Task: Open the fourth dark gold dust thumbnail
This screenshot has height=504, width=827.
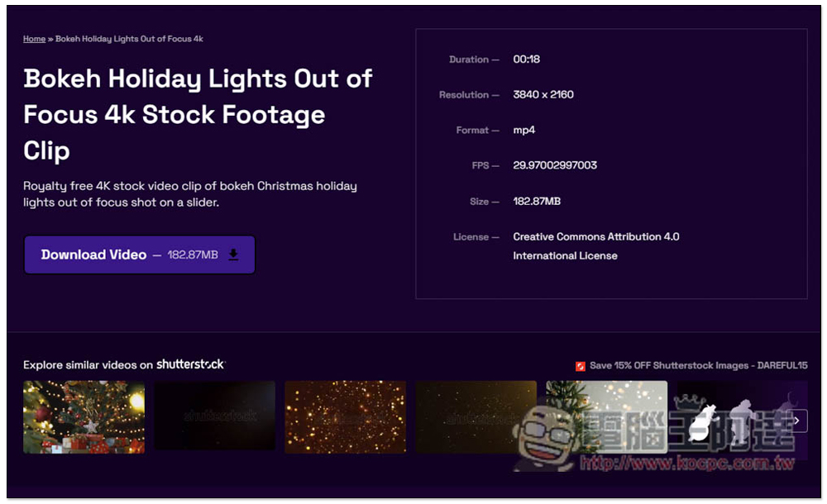Action: pos(476,416)
